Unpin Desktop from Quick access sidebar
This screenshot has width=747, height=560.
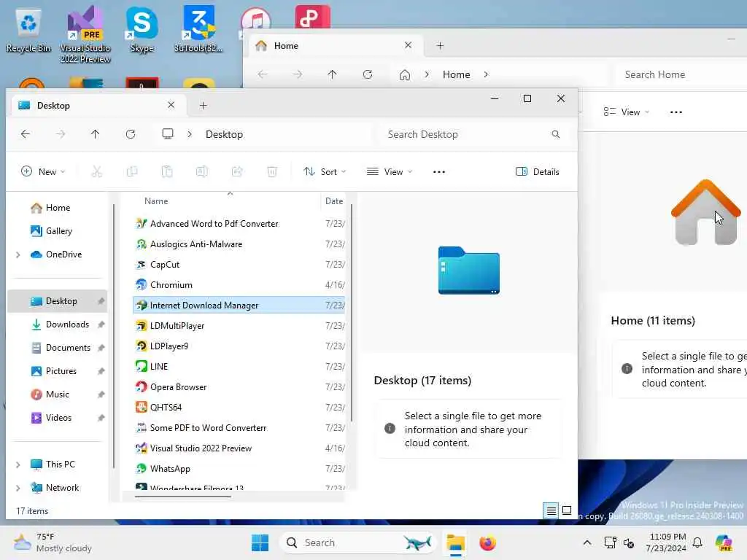[101, 301]
